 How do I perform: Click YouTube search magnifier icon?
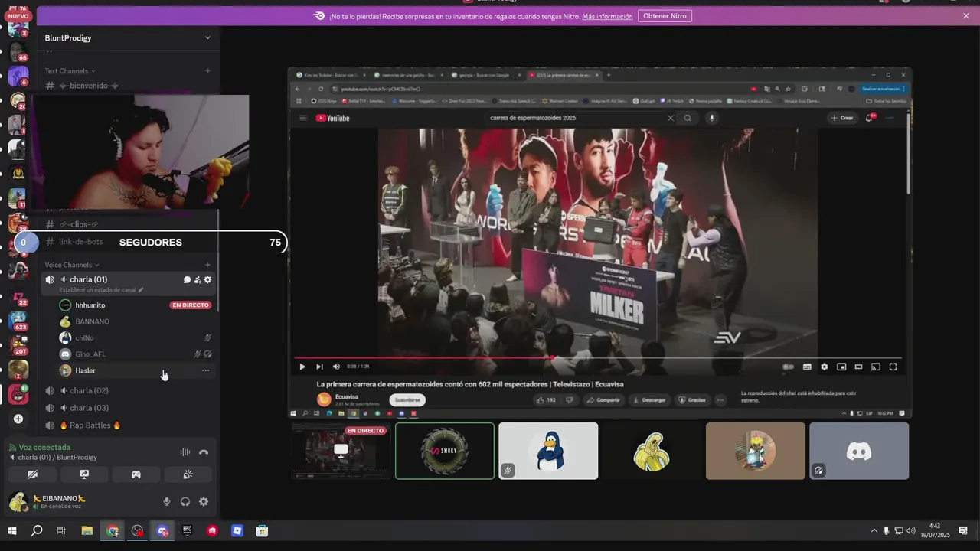click(x=688, y=118)
